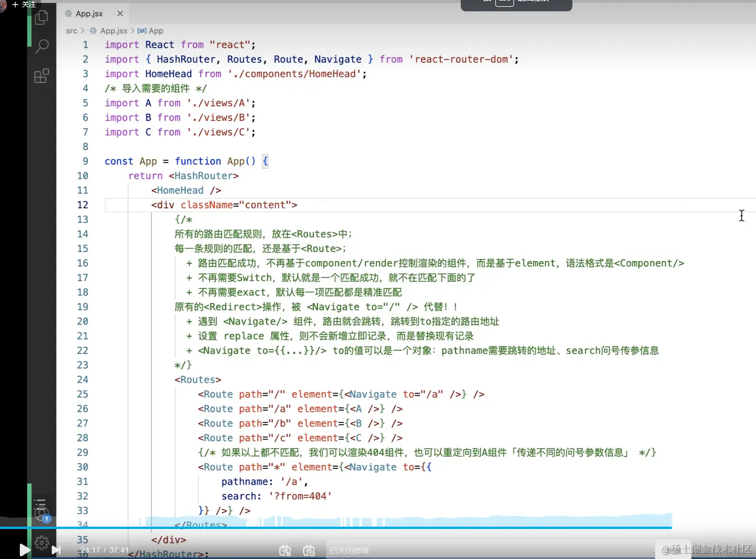Click the import React from "react" line

click(x=180, y=45)
